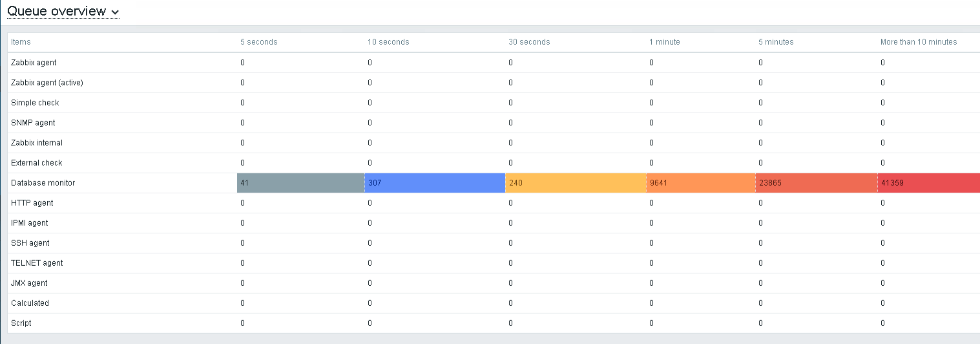Click the gray cell showing 41
Image resolution: width=980 pixels, height=344 pixels.
pos(300,183)
